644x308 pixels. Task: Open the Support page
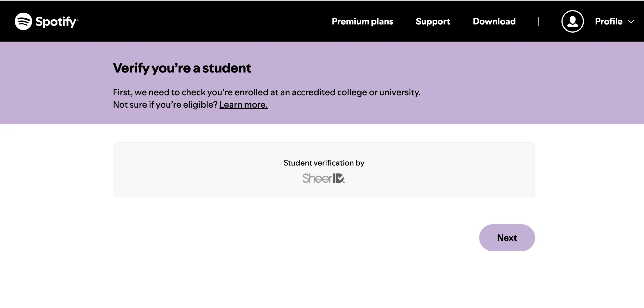coord(433,21)
